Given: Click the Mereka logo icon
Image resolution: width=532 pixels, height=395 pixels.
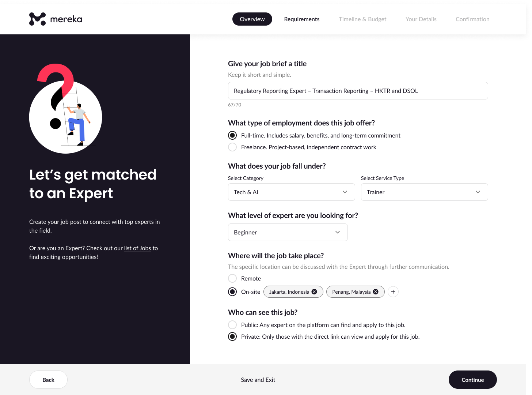Looking at the screenshot, I should coord(37,19).
